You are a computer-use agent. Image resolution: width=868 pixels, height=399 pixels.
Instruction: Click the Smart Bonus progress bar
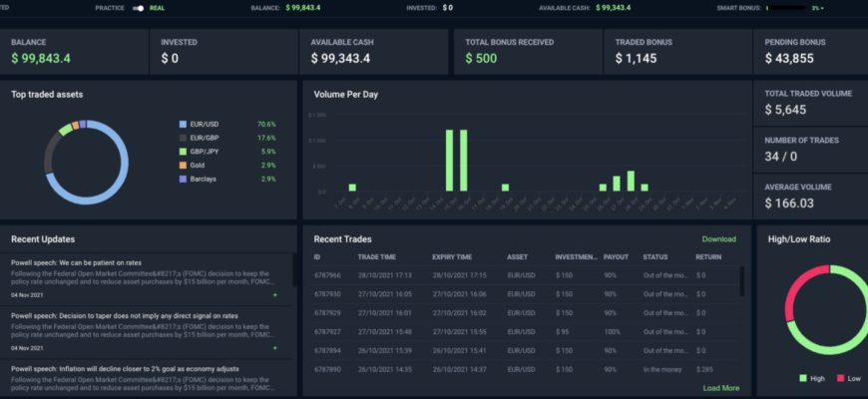pos(786,8)
